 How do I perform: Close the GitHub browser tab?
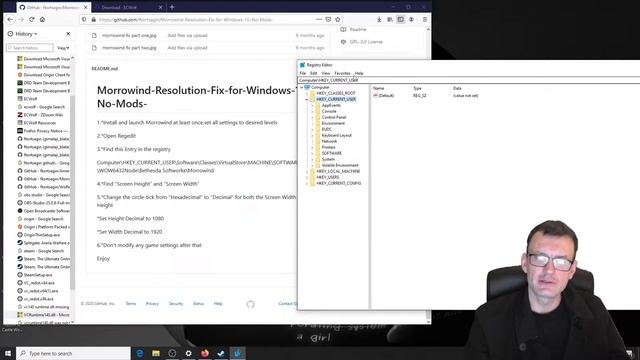pyautogui.click(x=85, y=7)
